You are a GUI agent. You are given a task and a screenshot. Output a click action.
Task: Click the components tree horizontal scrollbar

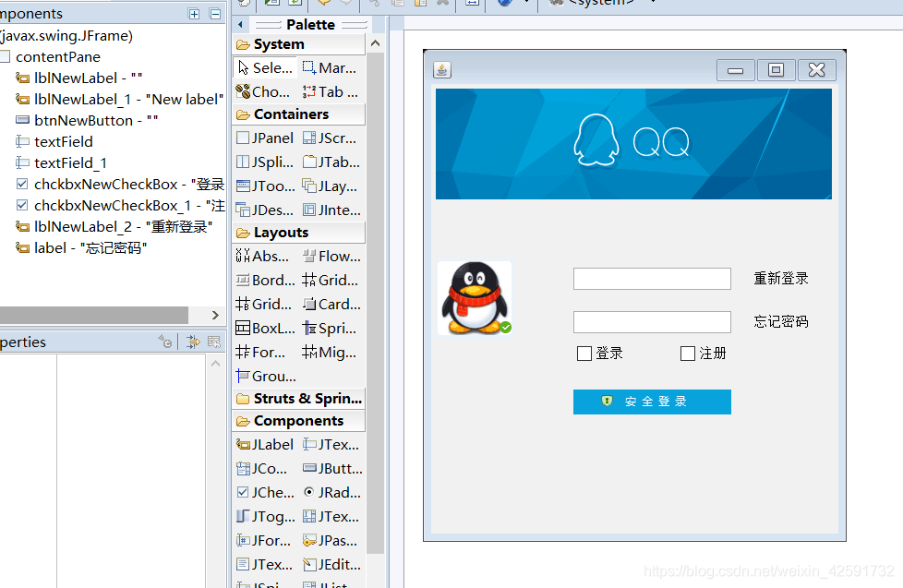(94, 315)
